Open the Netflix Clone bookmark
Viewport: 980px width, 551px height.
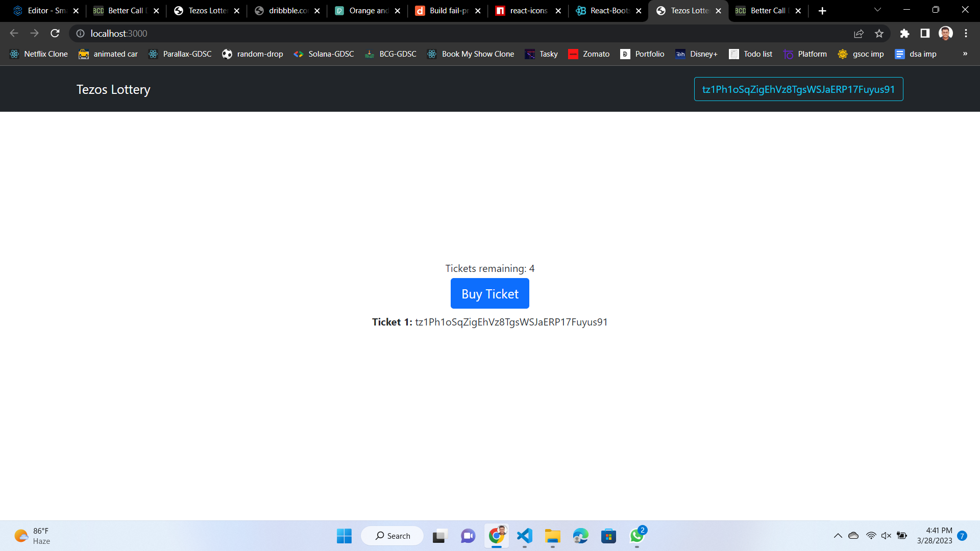point(39,54)
